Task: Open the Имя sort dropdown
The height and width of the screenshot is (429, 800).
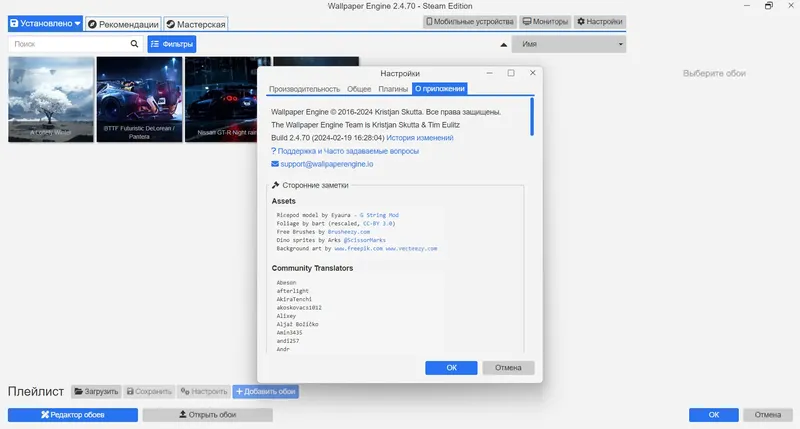Action: (x=569, y=44)
